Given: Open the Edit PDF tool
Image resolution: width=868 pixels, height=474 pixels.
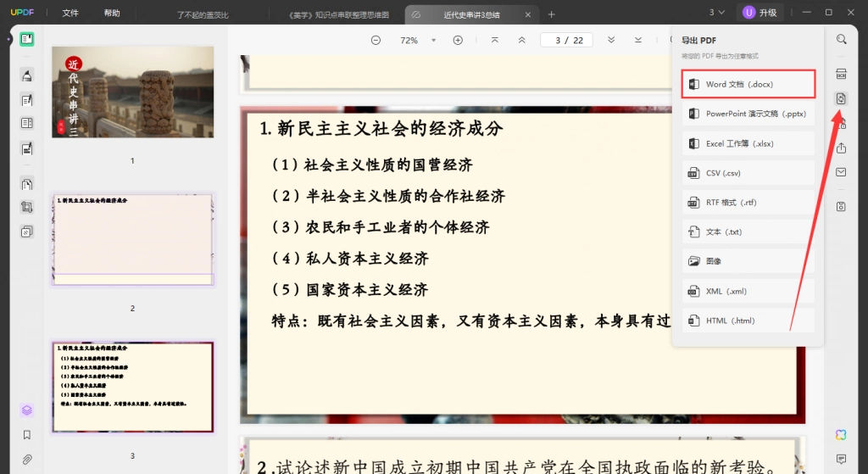Looking at the screenshot, I should pos(26,100).
